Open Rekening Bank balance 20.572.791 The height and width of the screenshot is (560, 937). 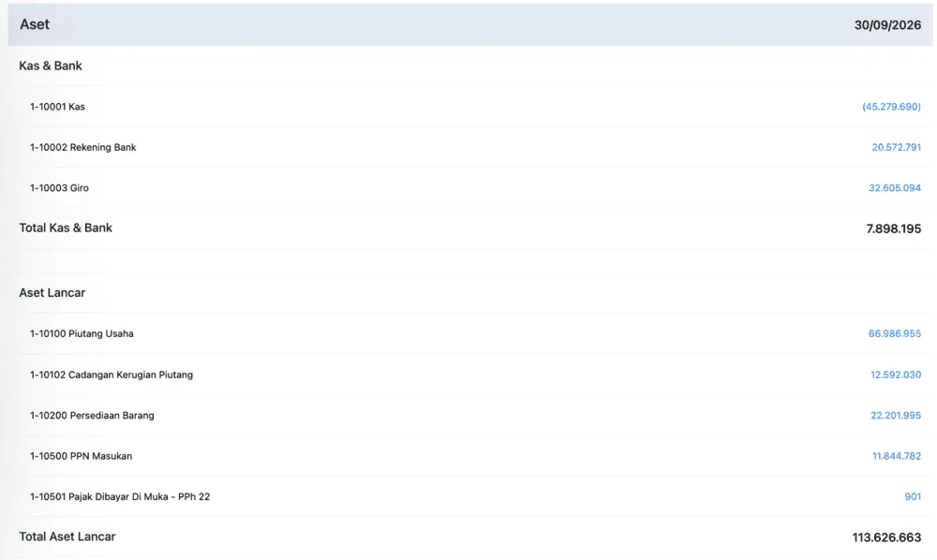point(896,147)
